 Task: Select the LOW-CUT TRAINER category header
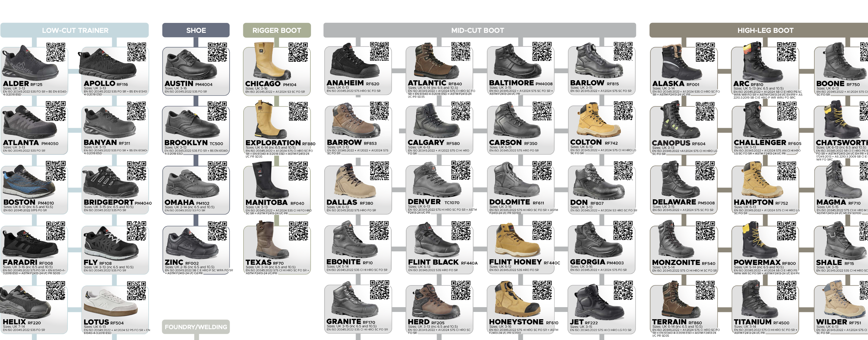tap(75, 30)
